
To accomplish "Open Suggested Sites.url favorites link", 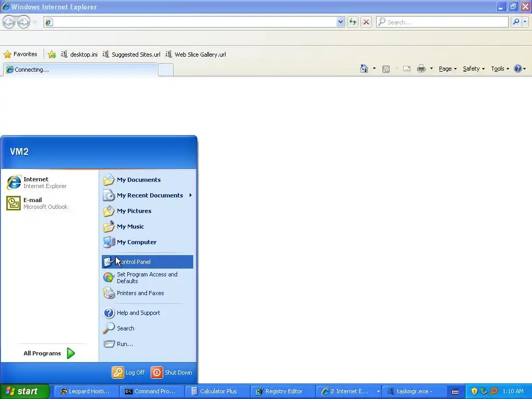I will pos(131,54).
